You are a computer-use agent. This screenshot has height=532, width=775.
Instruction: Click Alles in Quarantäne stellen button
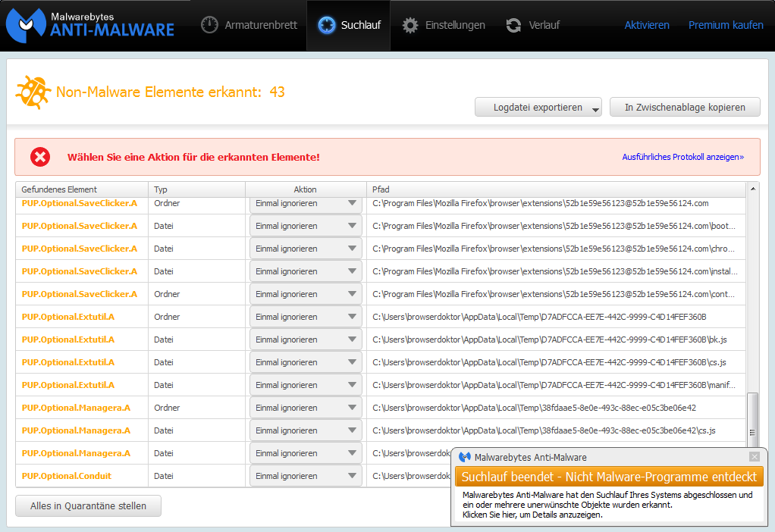88,506
